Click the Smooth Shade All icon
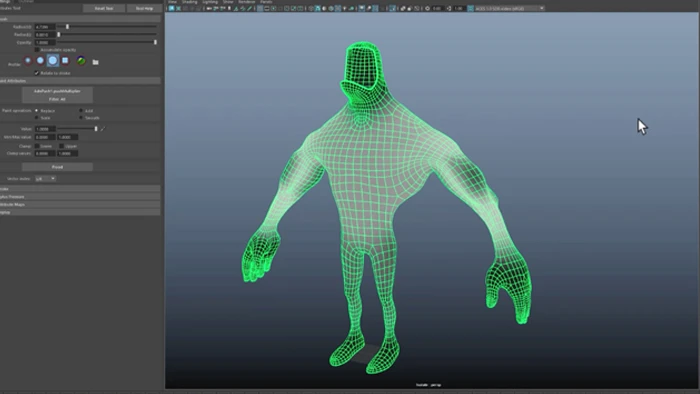This screenshot has width=700, height=394. click(x=317, y=8)
